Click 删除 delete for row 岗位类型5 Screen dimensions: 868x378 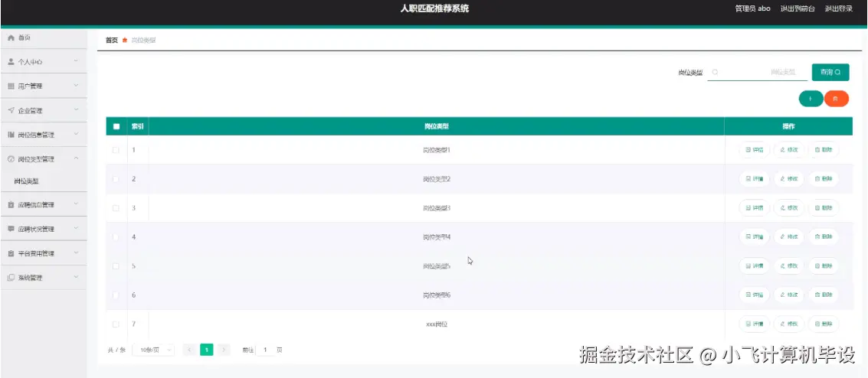click(823, 266)
